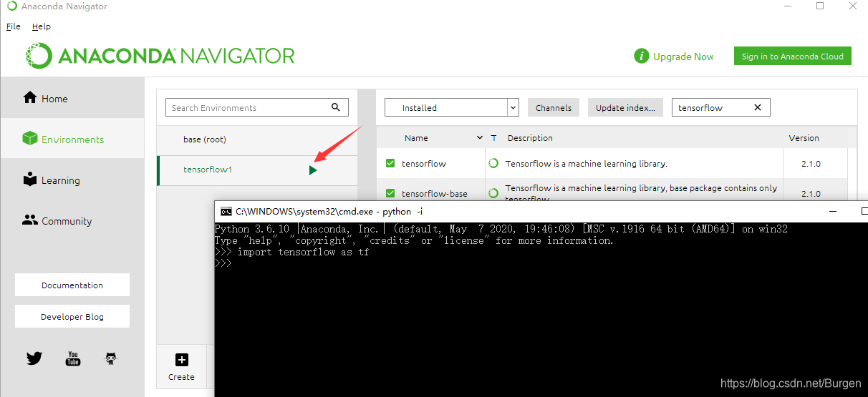Select the Environments cube icon
The width and height of the screenshot is (868, 397).
pos(30,139)
